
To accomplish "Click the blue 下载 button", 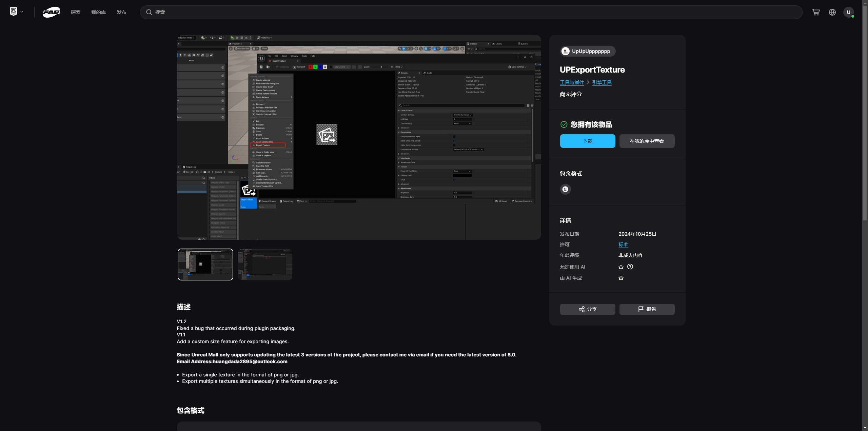I will [x=587, y=141].
